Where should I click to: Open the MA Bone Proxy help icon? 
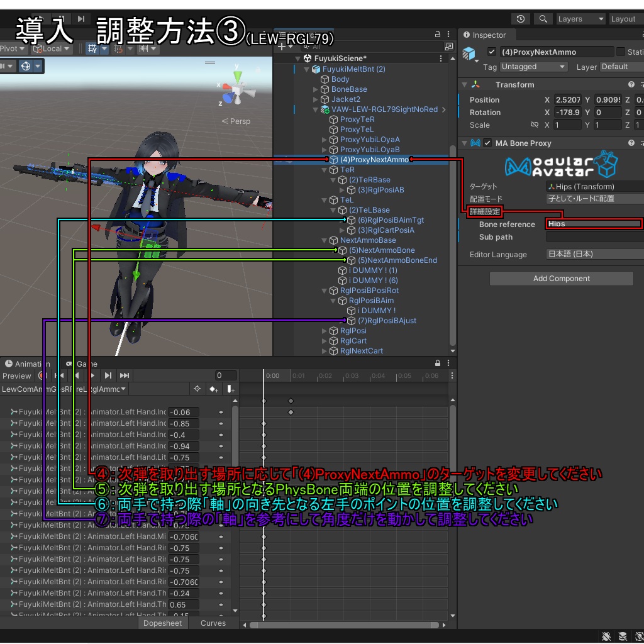[x=631, y=143]
